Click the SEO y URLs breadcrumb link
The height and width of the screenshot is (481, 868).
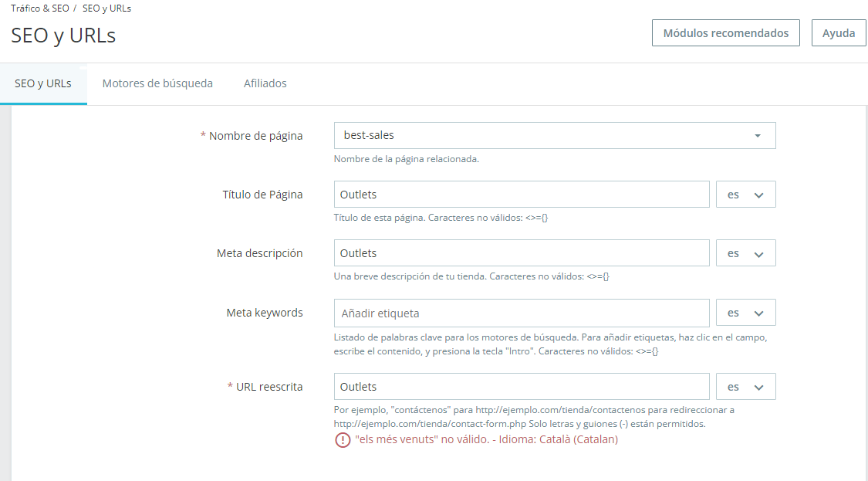pyautogui.click(x=106, y=8)
